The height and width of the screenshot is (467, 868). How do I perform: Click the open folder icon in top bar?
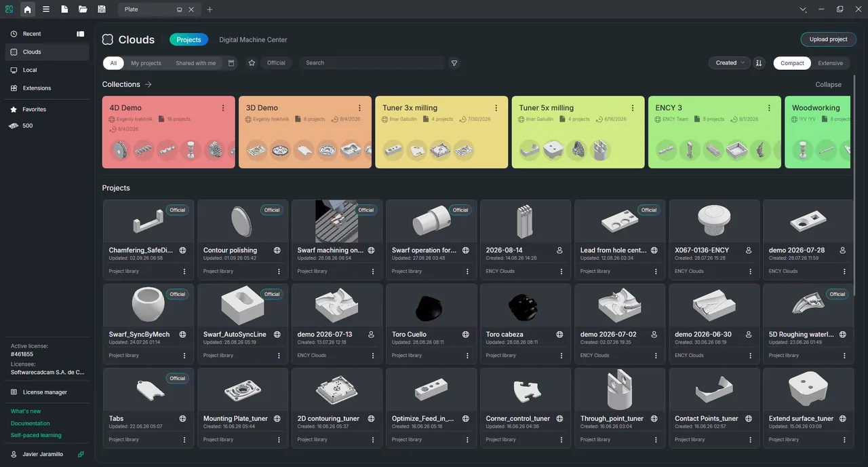click(83, 10)
